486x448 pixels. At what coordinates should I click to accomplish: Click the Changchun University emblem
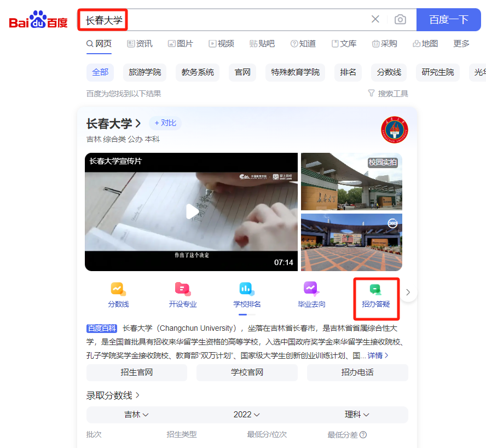(394, 130)
